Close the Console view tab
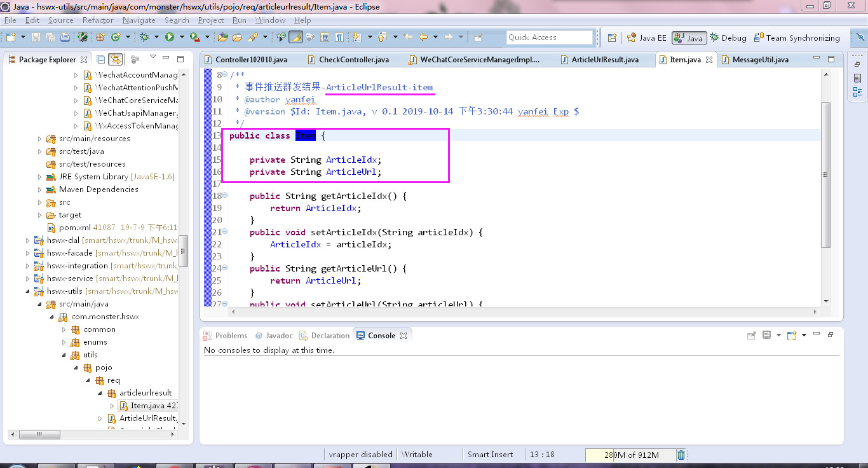Image resolution: width=868 pixels, height=468 pixels. pyautogui.click(x=403, y=336)
